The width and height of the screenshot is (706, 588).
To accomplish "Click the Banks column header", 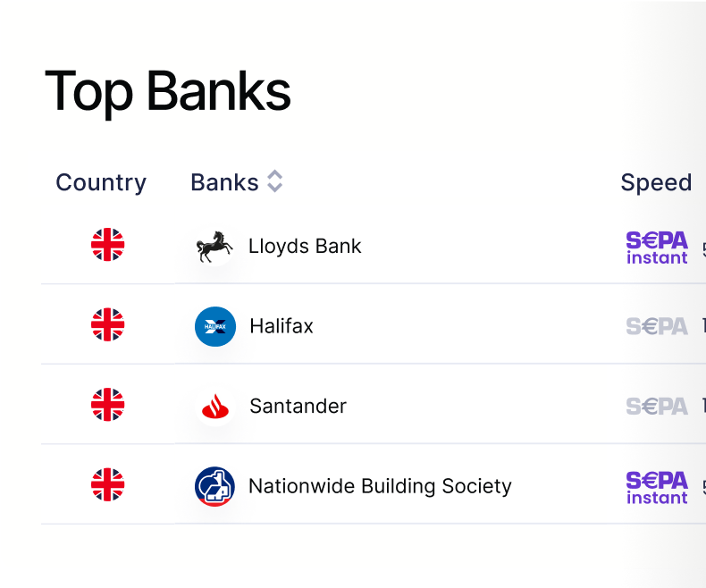I will click(224, 182).
